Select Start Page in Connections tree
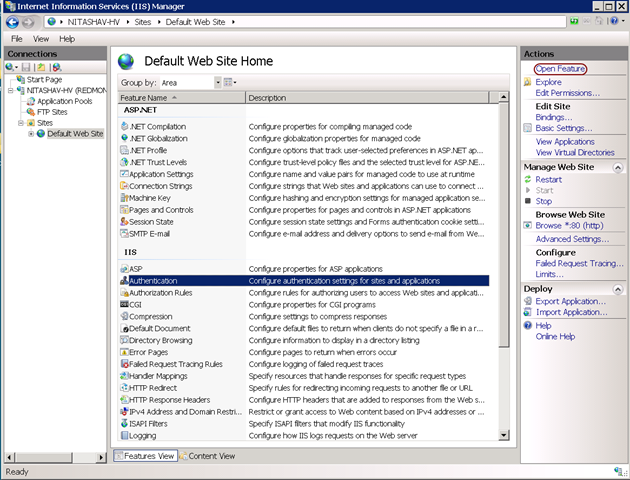This screenshot has height=480, width=630. (44, 80)
